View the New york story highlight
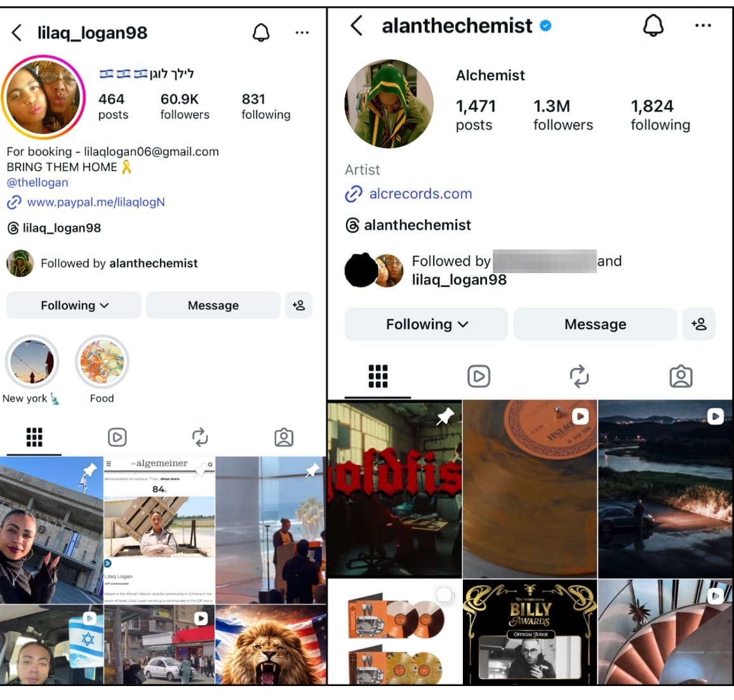Viewport: 734px width, 700px height. click(x=32, y=363)
